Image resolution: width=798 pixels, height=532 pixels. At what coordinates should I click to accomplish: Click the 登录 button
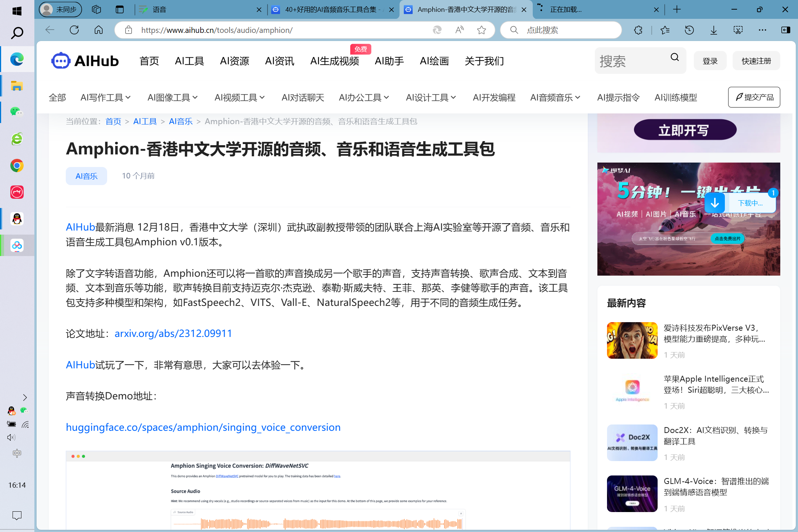coord(710,61)
